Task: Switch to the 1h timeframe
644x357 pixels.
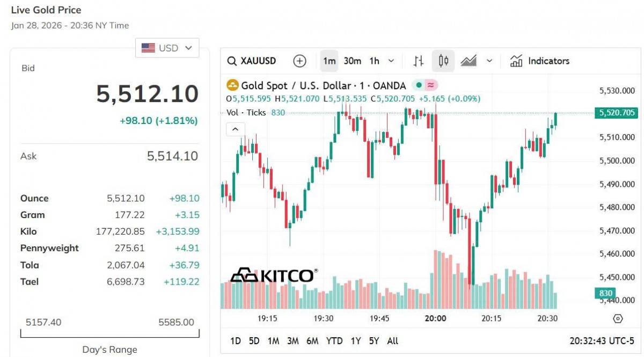Action: coord(374,61)
